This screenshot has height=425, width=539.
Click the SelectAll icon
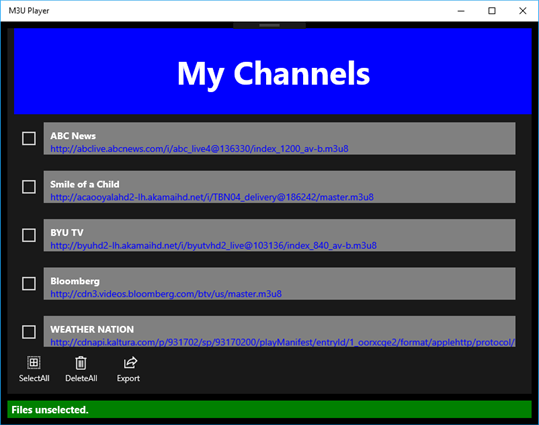click(x=34, y=362)
